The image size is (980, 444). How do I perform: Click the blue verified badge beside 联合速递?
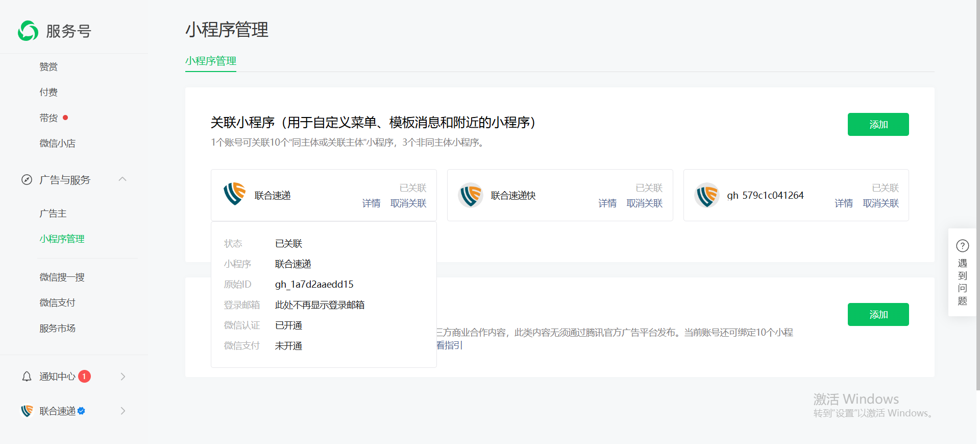[81, 411]
